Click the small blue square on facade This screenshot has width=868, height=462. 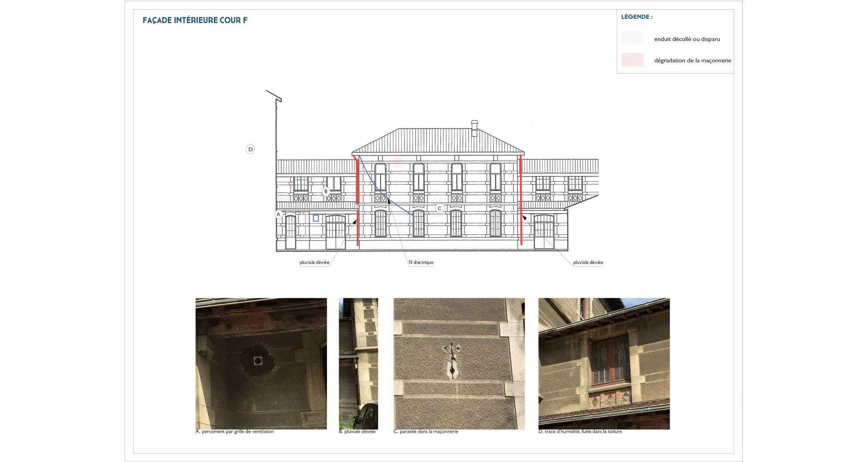point(316,218)
